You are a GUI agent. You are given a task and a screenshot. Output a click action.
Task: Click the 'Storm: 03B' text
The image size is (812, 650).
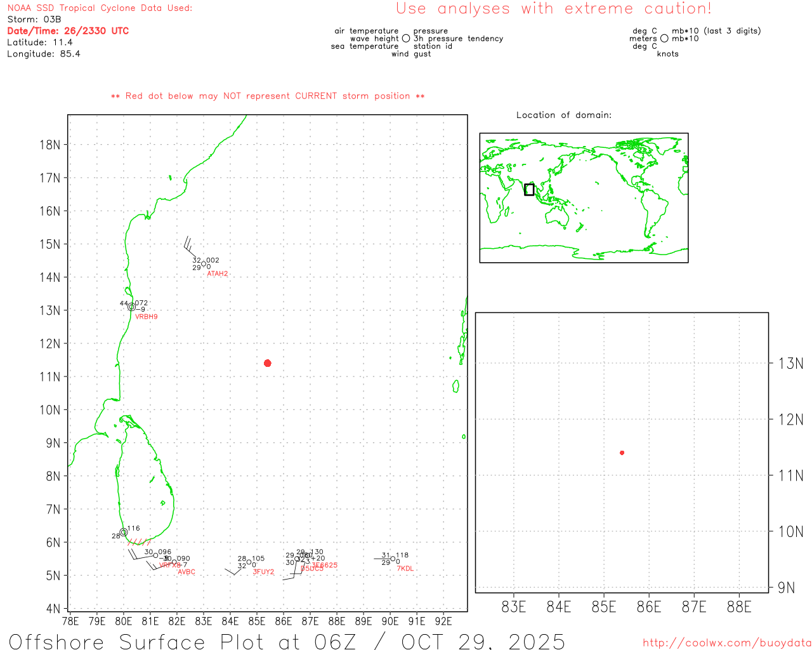pyautogui.click(x=34, y=19)
